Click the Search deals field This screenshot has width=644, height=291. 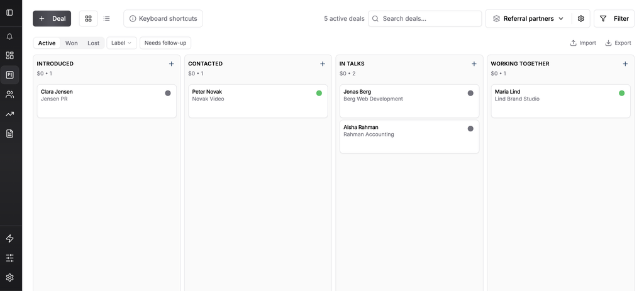point(425,18)
